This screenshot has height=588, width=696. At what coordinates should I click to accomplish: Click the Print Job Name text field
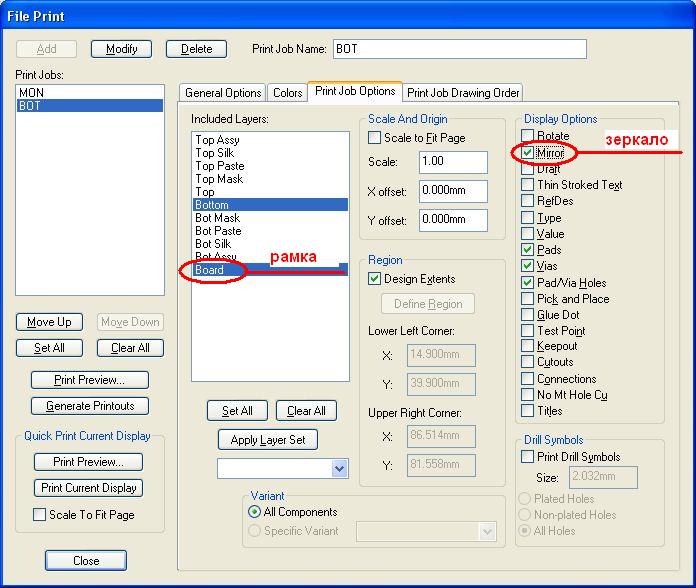458,49
